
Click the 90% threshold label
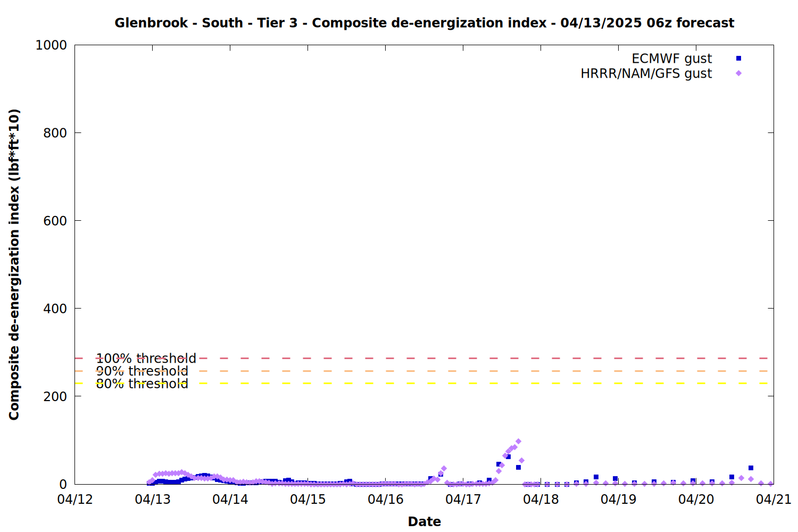(x=142, y=371)
